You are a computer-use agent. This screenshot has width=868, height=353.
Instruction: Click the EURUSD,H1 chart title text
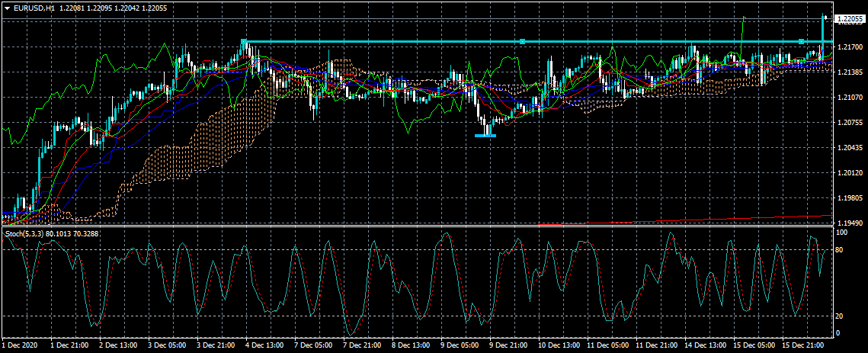pyautogui.click(x=34, y=8)
